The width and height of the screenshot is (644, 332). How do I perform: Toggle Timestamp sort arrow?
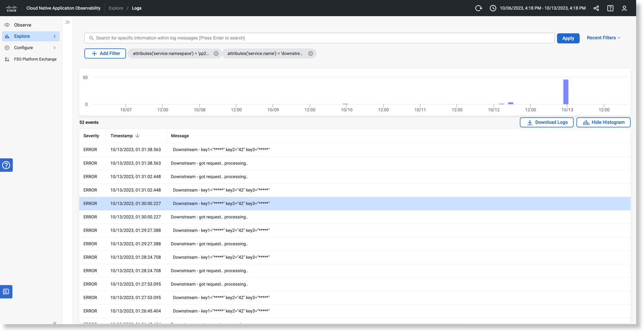pos(138,136)
